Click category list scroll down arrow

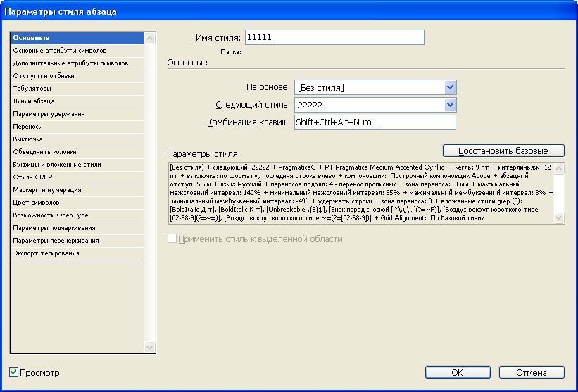149,347
